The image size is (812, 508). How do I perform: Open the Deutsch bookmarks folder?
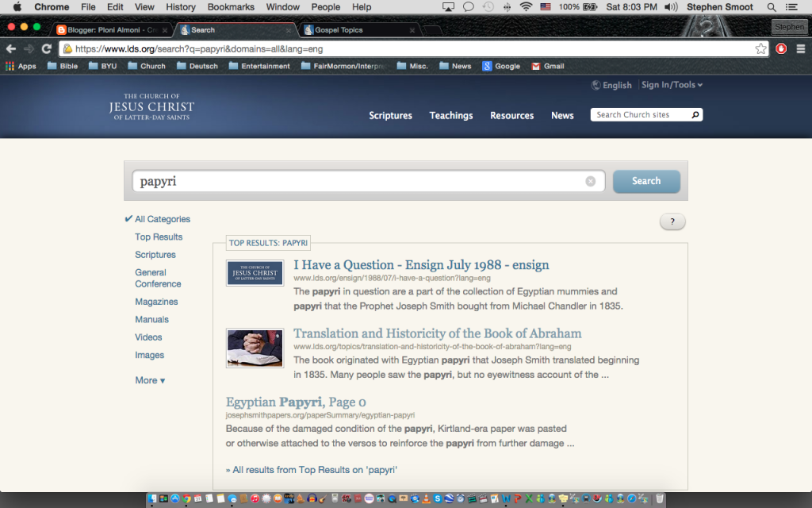click(x=197, y=66)
